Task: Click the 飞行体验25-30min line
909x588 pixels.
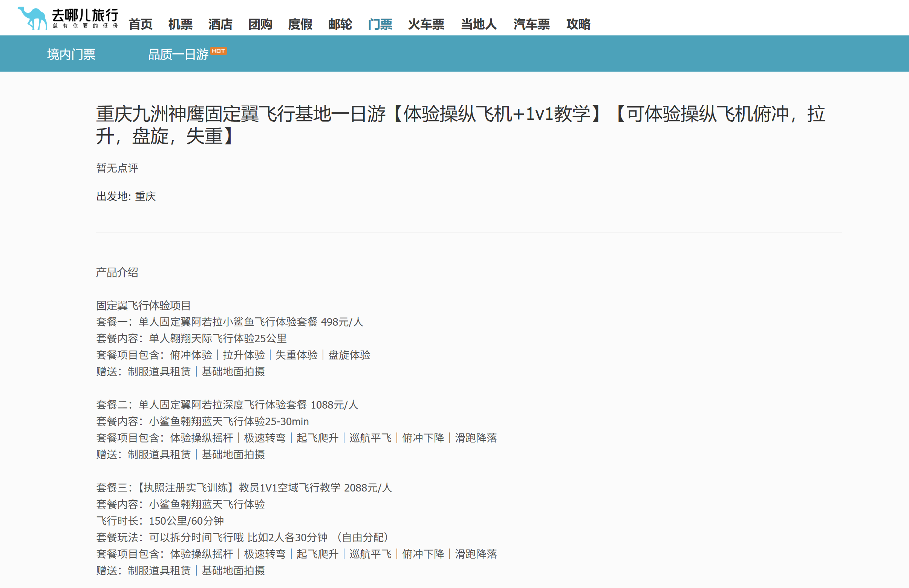Action: tap(202, 421)
